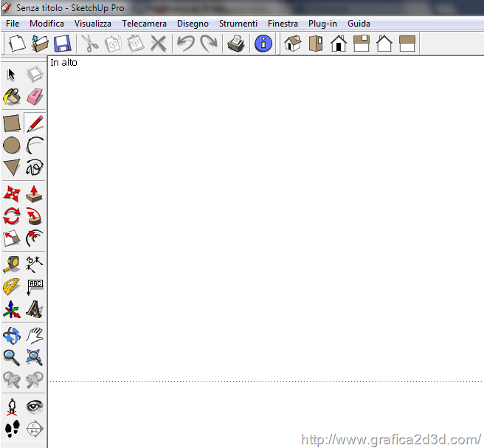Select the Tape Measure tool
This screenshot has height=448, width=484.
pos(12,263)
